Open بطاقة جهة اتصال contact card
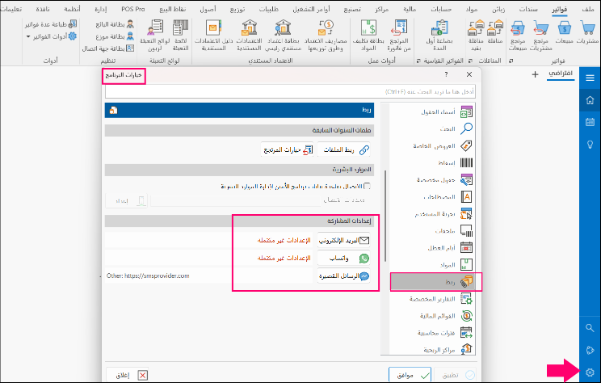Viewport: 601px width, 383px height. (x=108, y=48)
